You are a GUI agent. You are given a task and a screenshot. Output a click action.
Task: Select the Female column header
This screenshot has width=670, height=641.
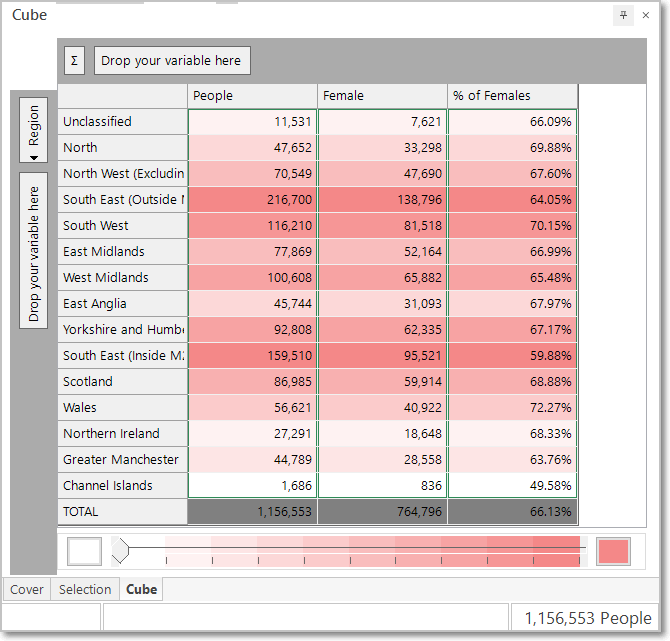click(382, 96)
